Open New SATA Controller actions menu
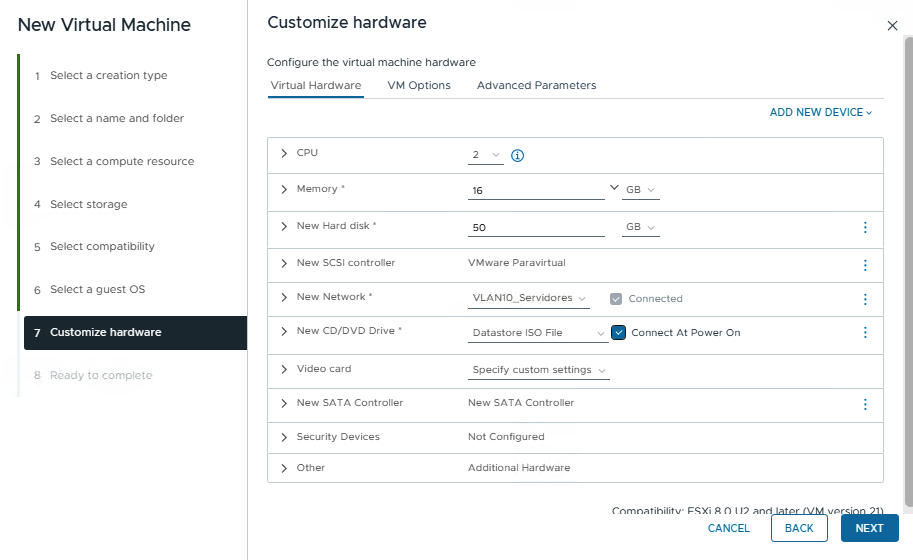The height and width of the screenshot is (560, 913). click(865, 404)
